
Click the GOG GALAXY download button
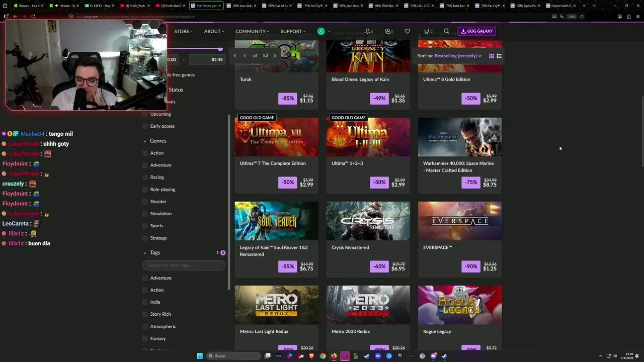point(476,31)
